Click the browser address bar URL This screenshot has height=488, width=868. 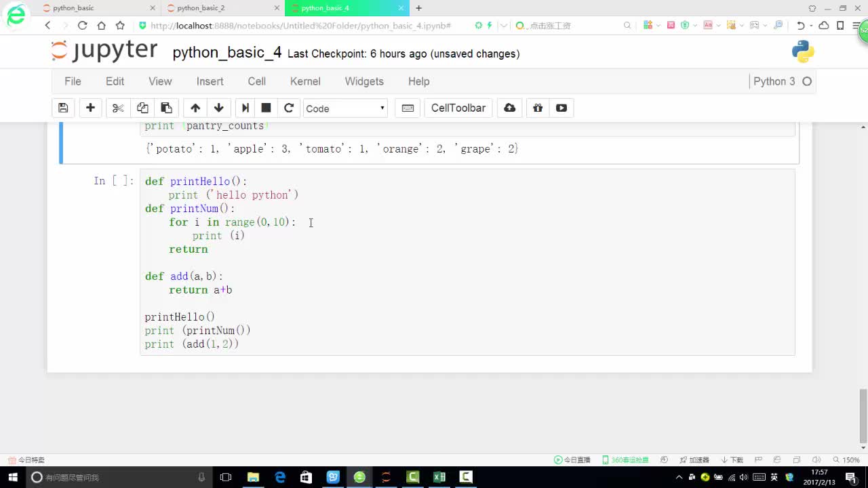click(300, 25)
